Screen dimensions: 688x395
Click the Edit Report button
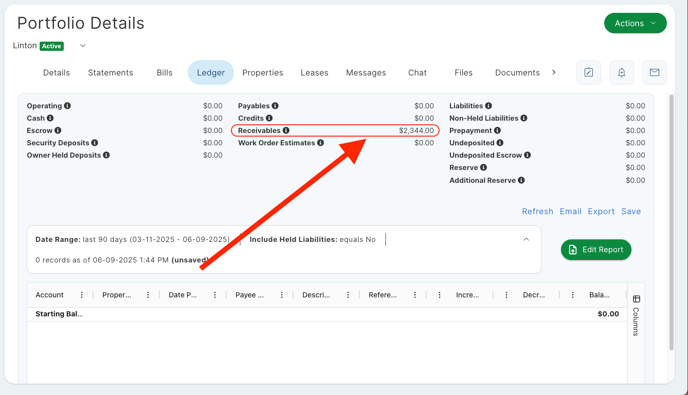tap(596, 250)
